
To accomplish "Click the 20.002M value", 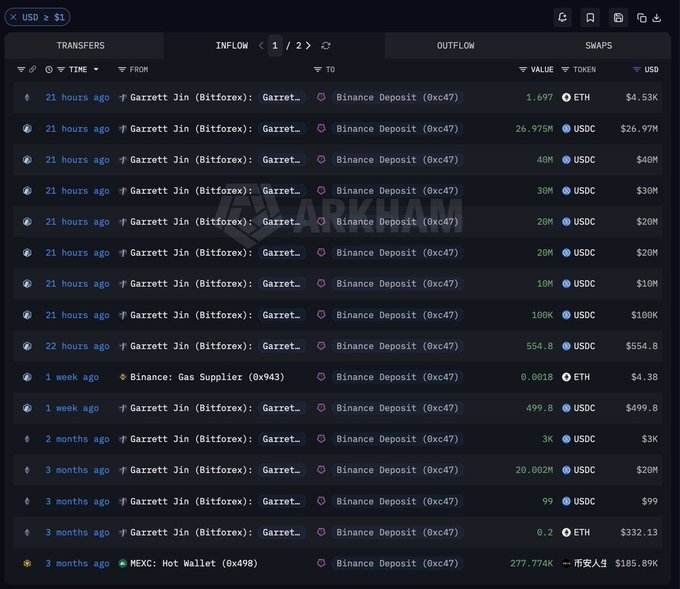I will pyautogui.click(x=534, y=470).
